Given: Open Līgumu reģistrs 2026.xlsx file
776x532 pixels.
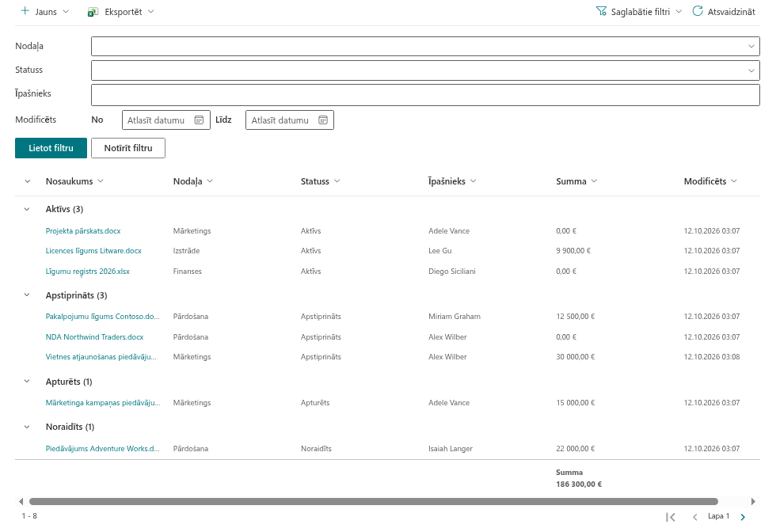Looking at the screenshot, I should coord(88,272).
